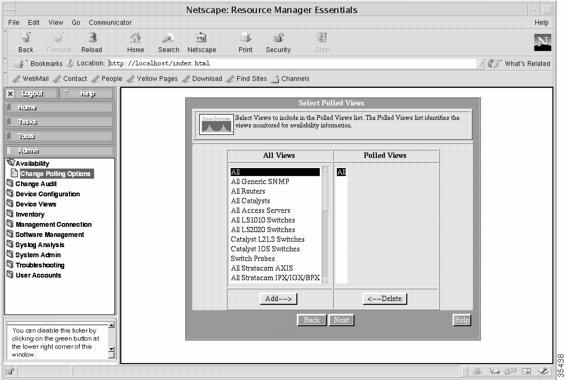
Task: Open the WebMail personal toolbar link
Action: (x=31, y=79)
